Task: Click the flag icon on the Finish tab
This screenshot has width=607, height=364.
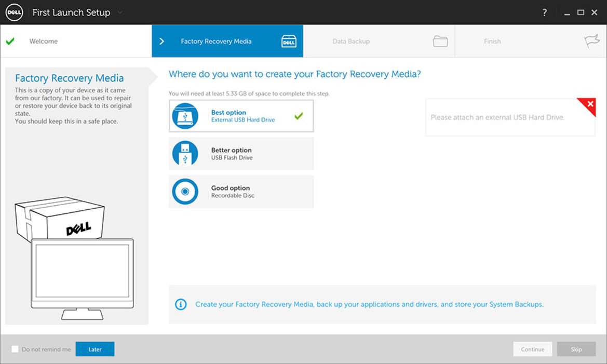Action: coord(592,41)
